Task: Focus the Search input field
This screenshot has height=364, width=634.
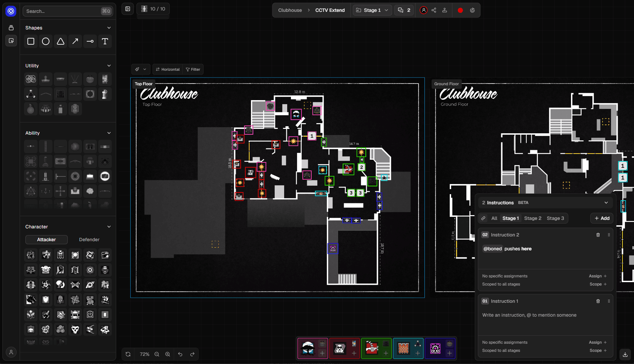Action: point(68,11)
